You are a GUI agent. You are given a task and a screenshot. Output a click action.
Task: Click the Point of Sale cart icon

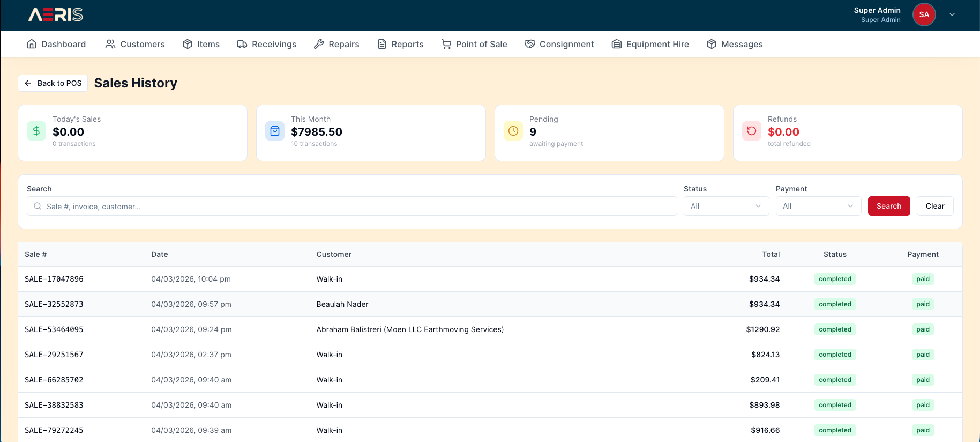446,44
